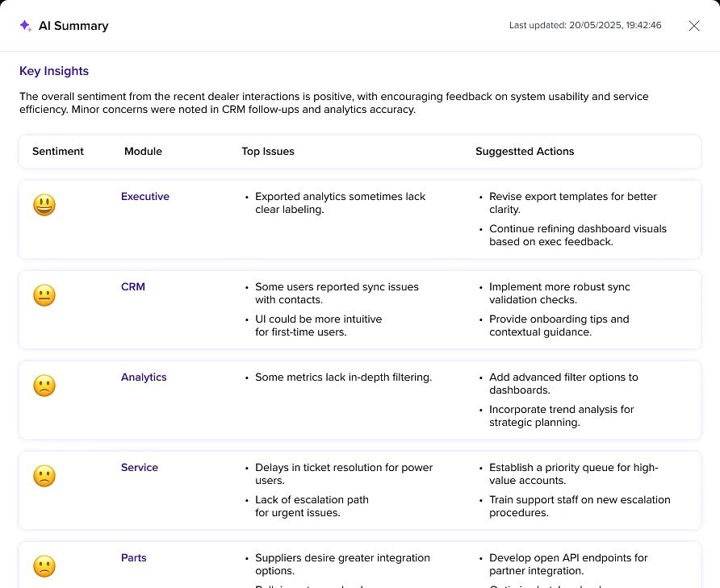Select 'Provide onboarding tips and contextual guidance'

point(559,325)
